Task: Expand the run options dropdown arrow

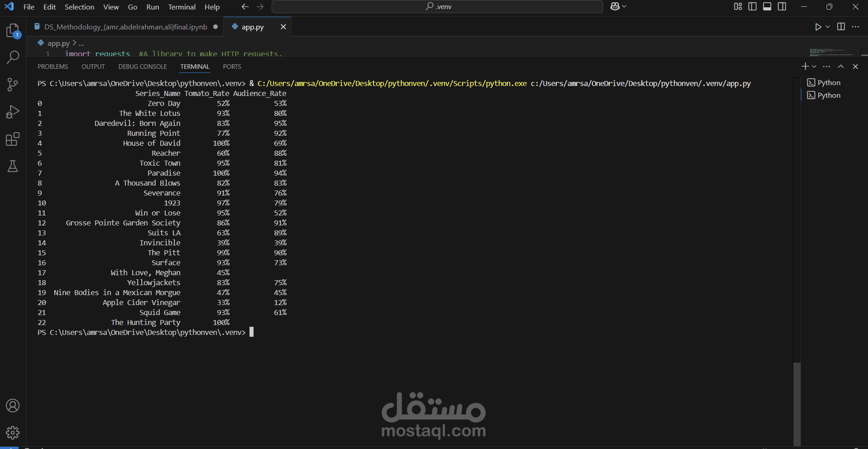Action: [828, 27]
